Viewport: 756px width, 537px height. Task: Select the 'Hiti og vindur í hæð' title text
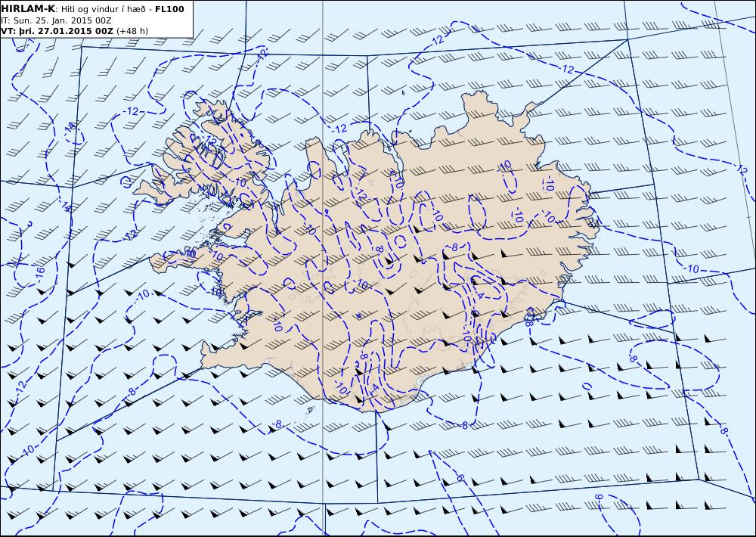tap(103, 9)
